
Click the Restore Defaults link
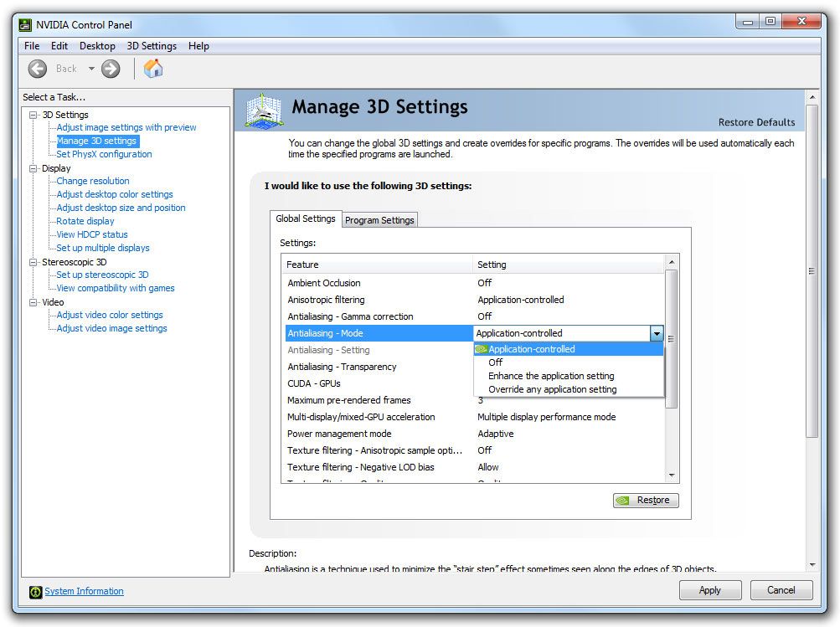click(x=756, y=122)
